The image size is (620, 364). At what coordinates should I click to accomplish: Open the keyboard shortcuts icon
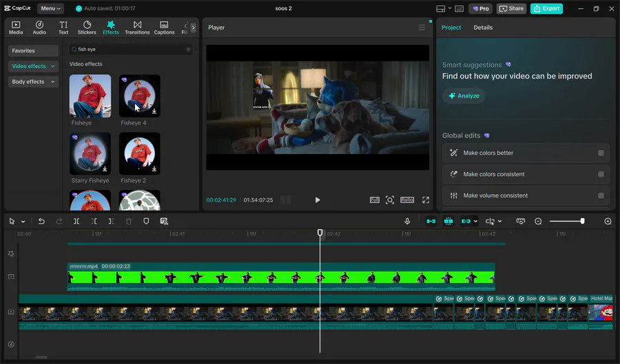point(459,8)
